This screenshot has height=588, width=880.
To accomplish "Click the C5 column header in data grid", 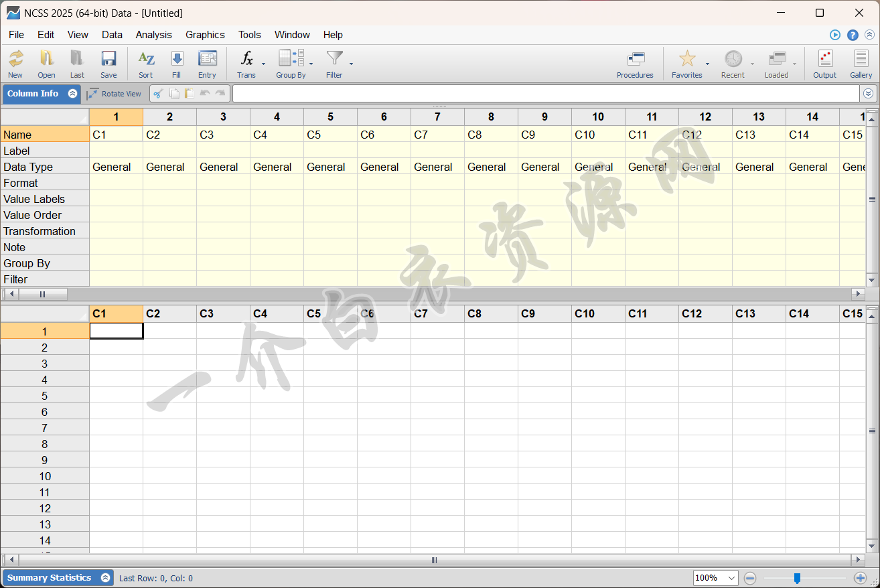I will coord(330,313).
